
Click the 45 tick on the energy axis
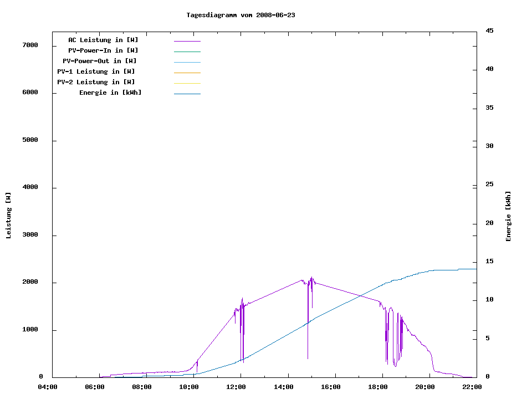pyautogui.click(x=489, y=30)
